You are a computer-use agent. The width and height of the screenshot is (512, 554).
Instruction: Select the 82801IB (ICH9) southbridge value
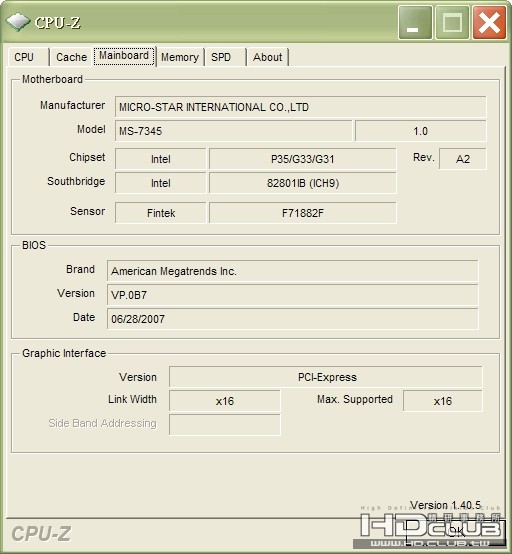click(x=302, y=183)
